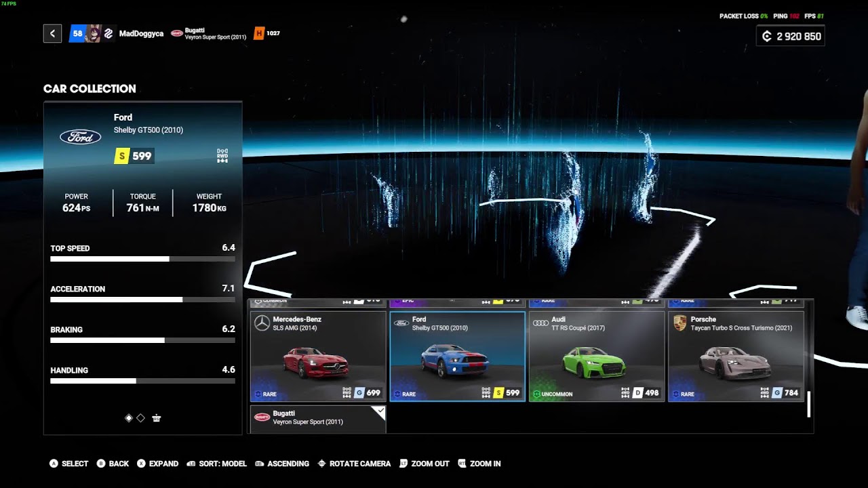The width and height of the screenshot is (868, 488).
Task: Click the Mercedes-Benz star logo on card
Action: (x=262, y=323)
